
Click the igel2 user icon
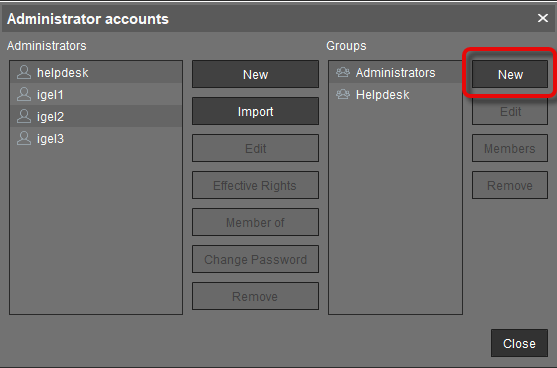(x=24, y=117)
